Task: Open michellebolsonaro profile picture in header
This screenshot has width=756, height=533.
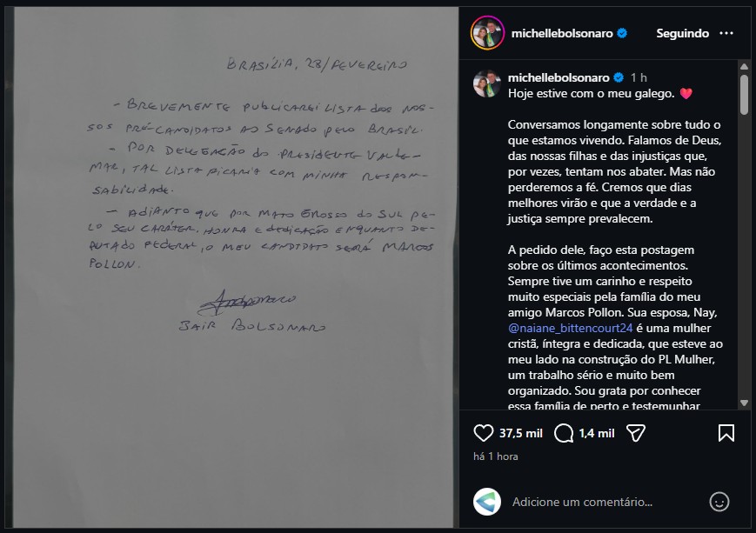Action: (x=487, y=33)
